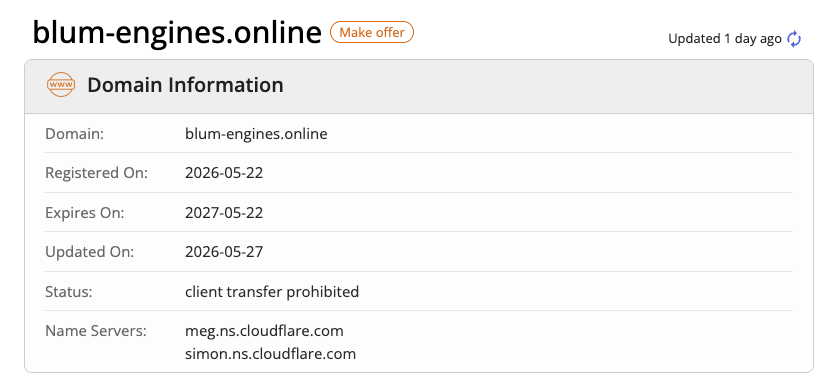Click expiry date 2027-05-22
The image size is (825, 384).
pos(224,213)
